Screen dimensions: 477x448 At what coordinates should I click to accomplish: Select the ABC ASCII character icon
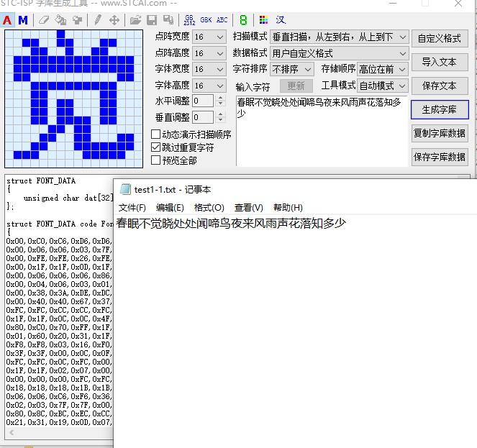(222, 20)
